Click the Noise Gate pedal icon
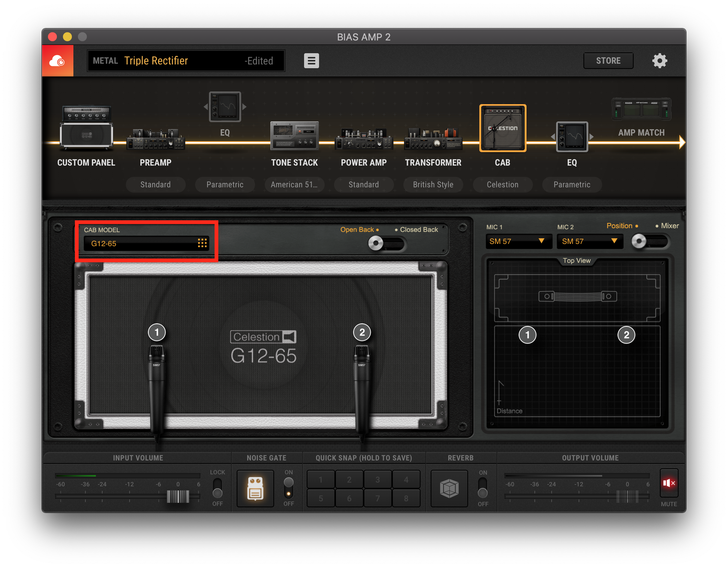The width and height of the screenshot is (728, 568). pyautogui.click(x=255, y=488)
